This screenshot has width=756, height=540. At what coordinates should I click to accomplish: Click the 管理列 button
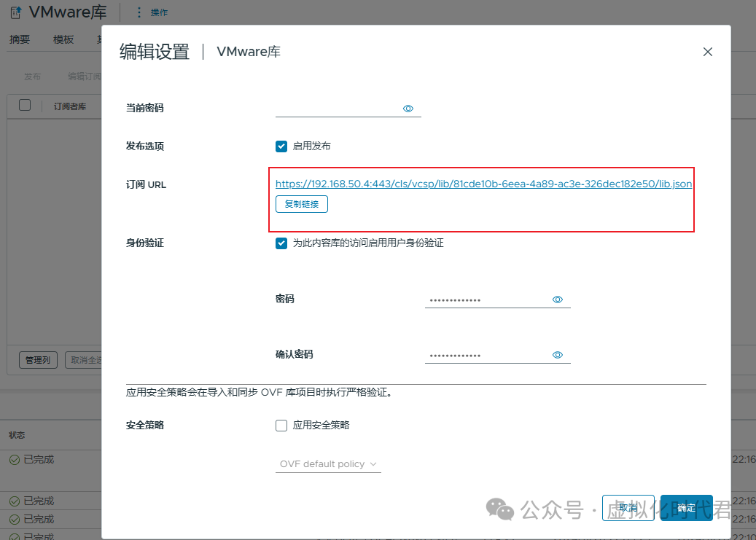tap(38, 360)
